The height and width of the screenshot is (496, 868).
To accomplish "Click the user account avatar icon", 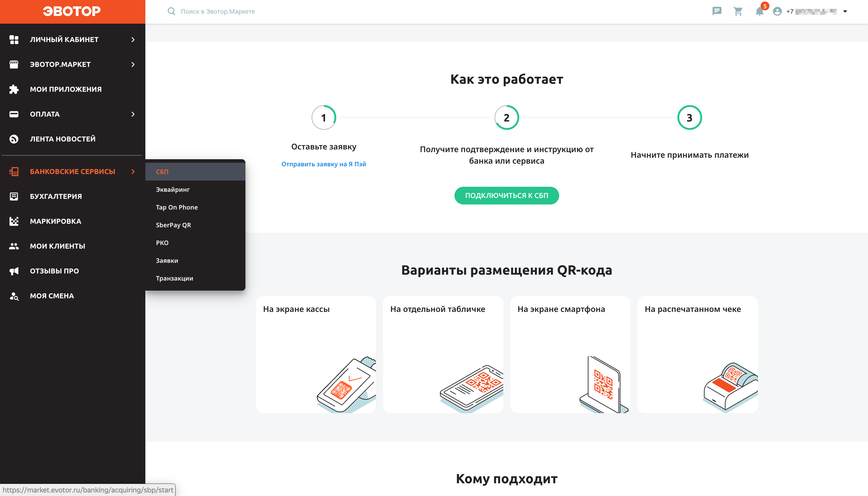I will [777, 11].
